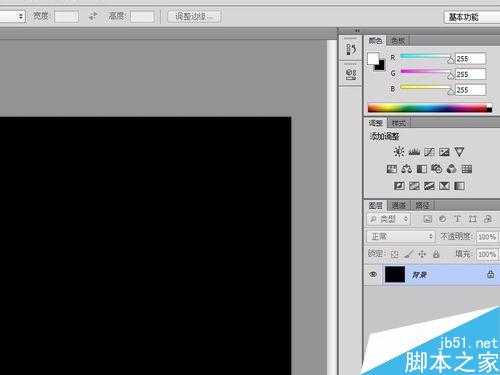Image resolution: width=500 pixels, height=375 pixels.
Task: Click the G value field 255
Action: [471, 74]
